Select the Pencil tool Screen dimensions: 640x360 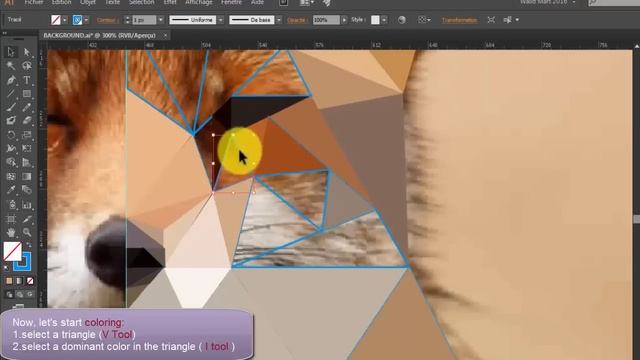pos(27,107)
